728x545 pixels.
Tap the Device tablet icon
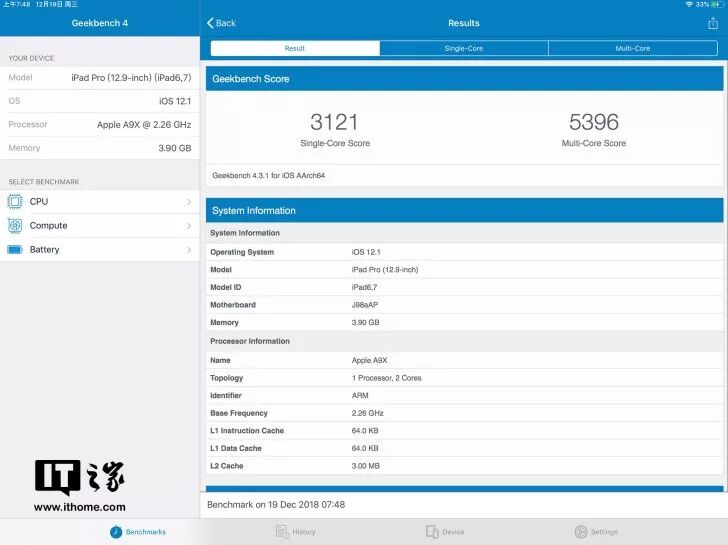pos(432,532)
